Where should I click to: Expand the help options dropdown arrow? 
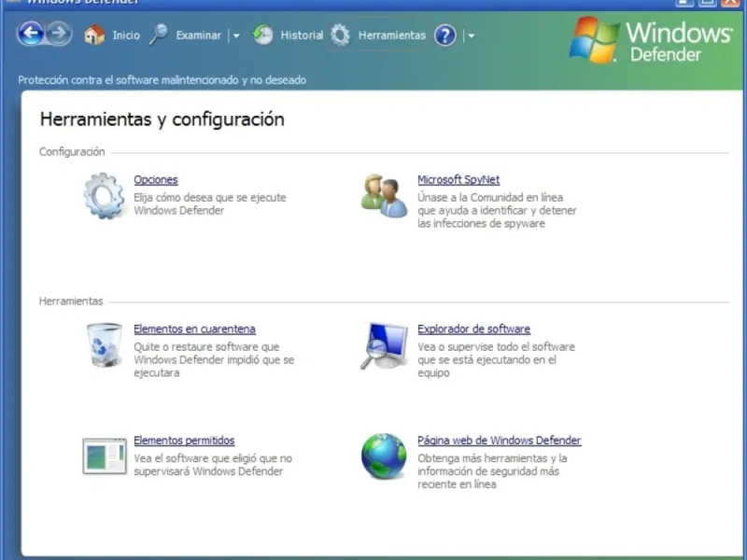[472, 35]
